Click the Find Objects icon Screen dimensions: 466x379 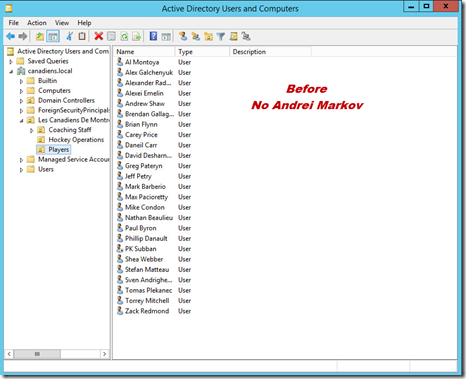point(233,36)
